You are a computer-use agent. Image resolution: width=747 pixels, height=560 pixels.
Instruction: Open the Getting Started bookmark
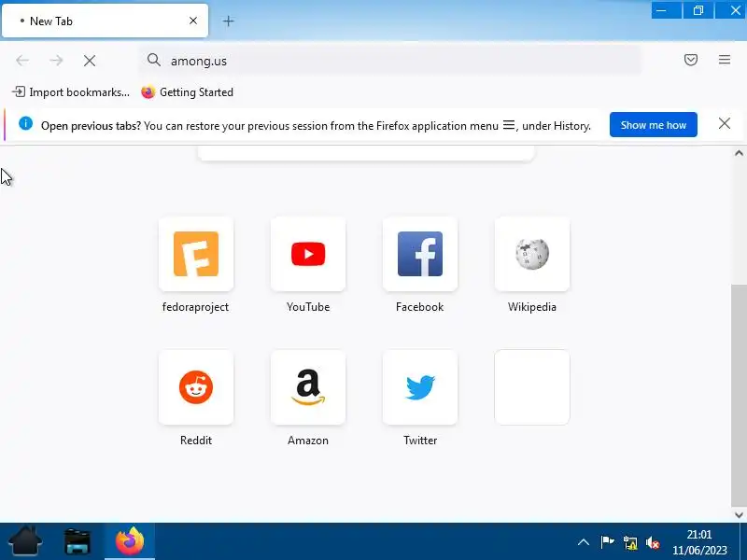click(188, 91)
